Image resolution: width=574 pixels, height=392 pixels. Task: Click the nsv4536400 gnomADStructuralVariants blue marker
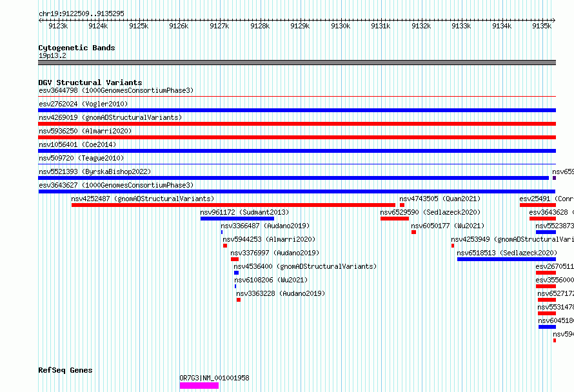(237, 273)
